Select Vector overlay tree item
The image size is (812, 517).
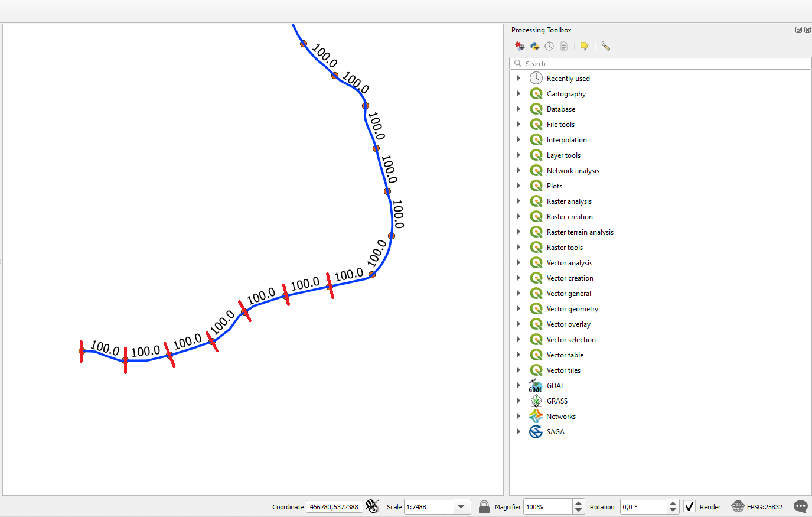[569, 324]
